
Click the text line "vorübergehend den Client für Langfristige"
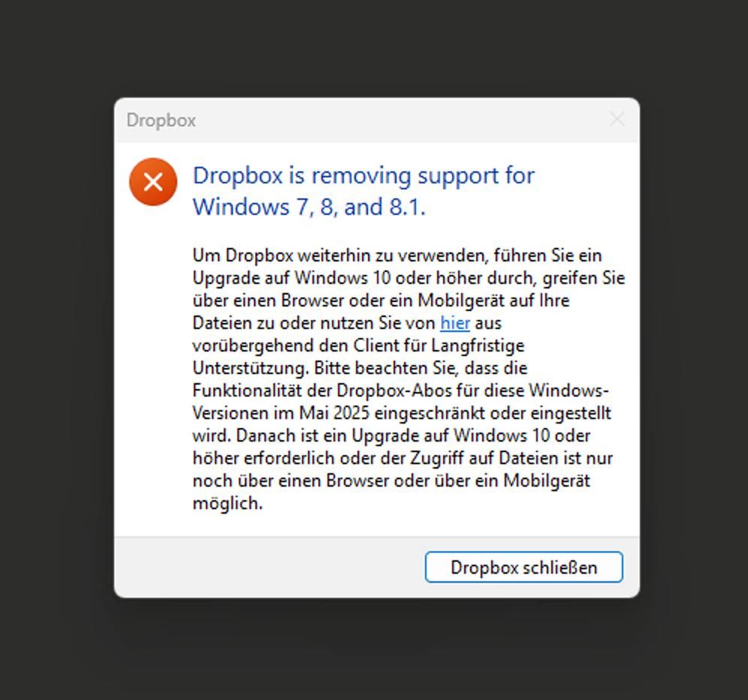[358, 345]
